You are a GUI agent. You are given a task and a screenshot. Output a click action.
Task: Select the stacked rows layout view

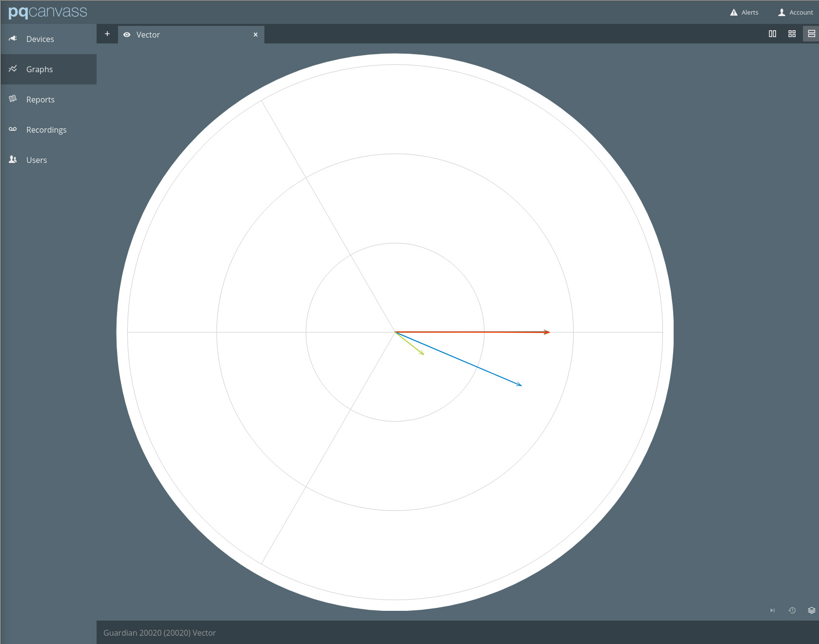[811, 34]
